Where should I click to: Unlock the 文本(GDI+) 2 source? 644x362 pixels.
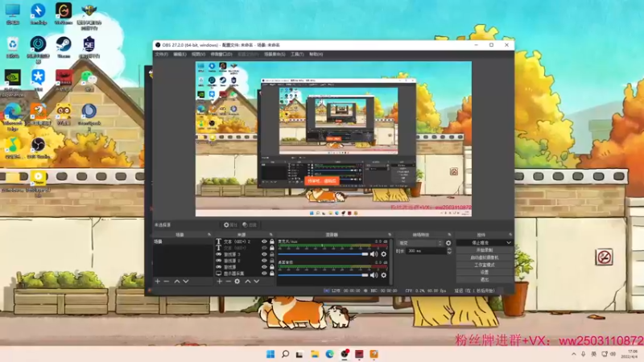272,242
